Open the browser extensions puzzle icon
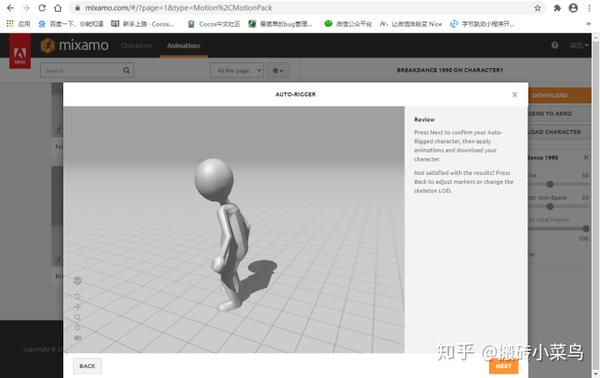Screen dimensions: 600x378 pyautogui.click(x=557, y=8)
